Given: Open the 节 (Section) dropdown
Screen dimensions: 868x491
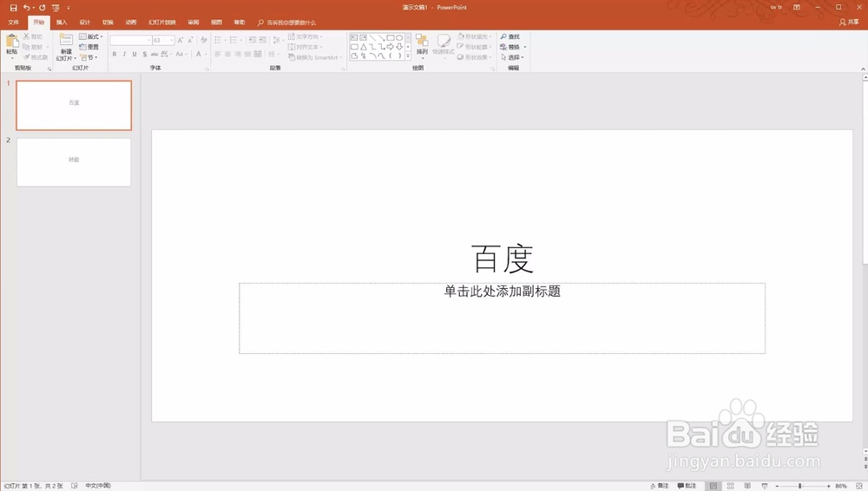Looking at the screenshot, I should 89,57.
